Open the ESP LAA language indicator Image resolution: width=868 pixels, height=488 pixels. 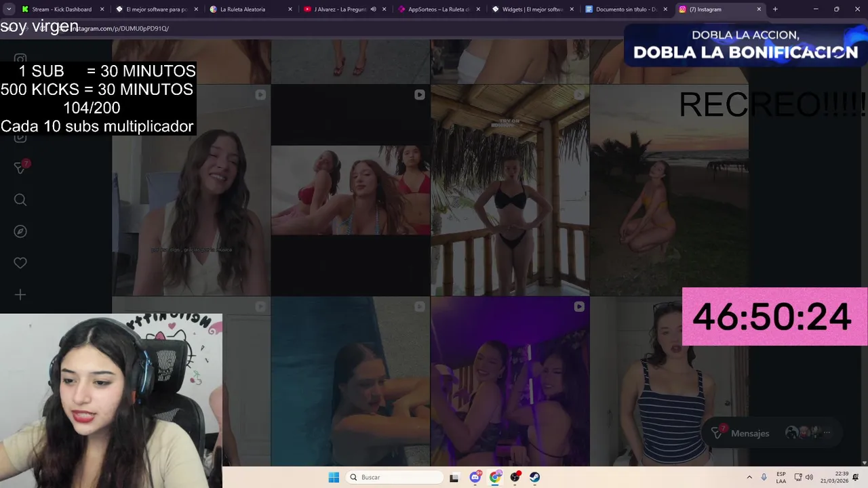point(781,477)
